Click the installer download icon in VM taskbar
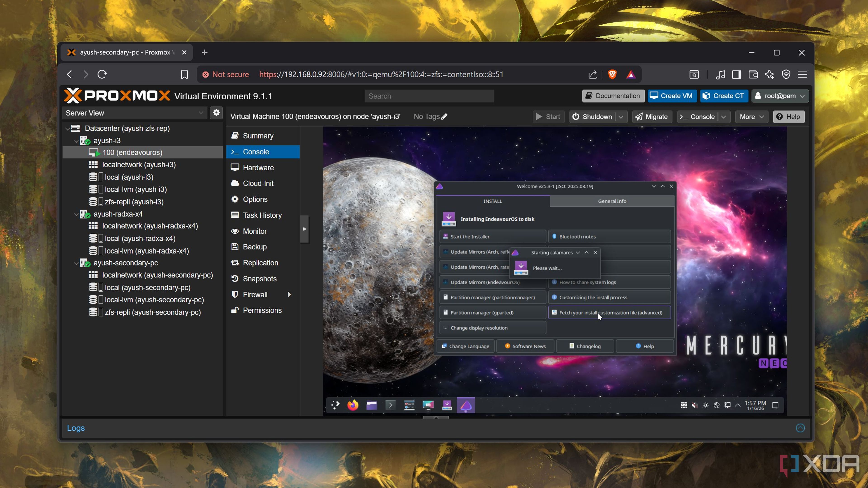This screenshot has height=488, width=868. [447, 405]
